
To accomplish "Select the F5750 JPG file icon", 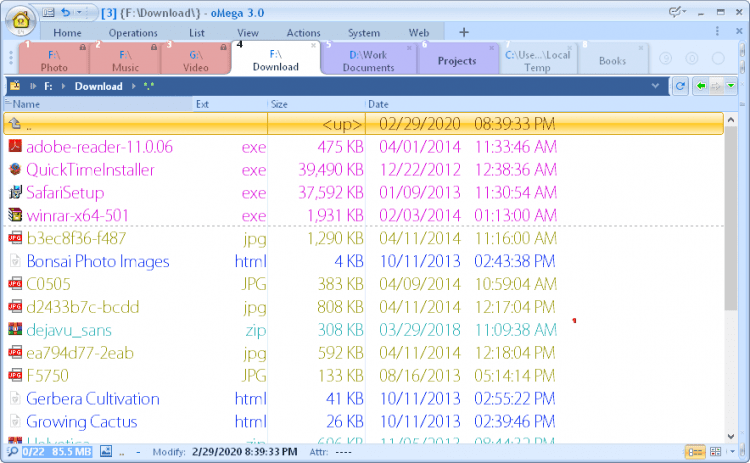I will (x=15, y=375).
